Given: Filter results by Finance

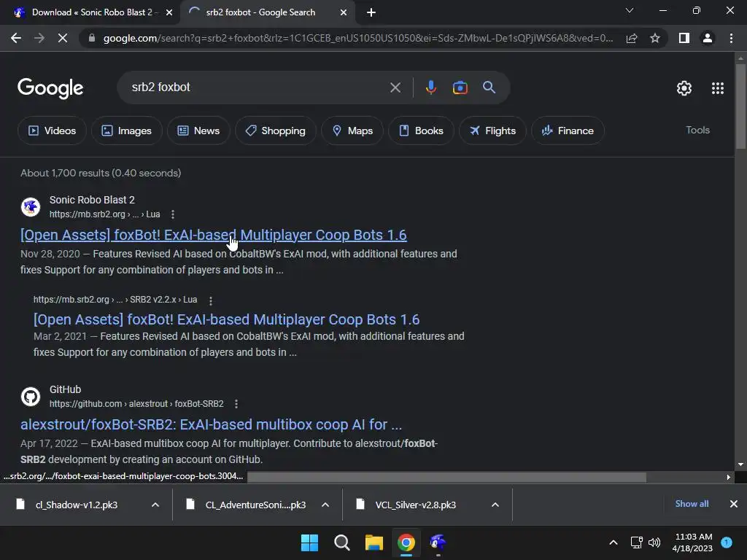Looking at the screenshot, I should (568, 131).
